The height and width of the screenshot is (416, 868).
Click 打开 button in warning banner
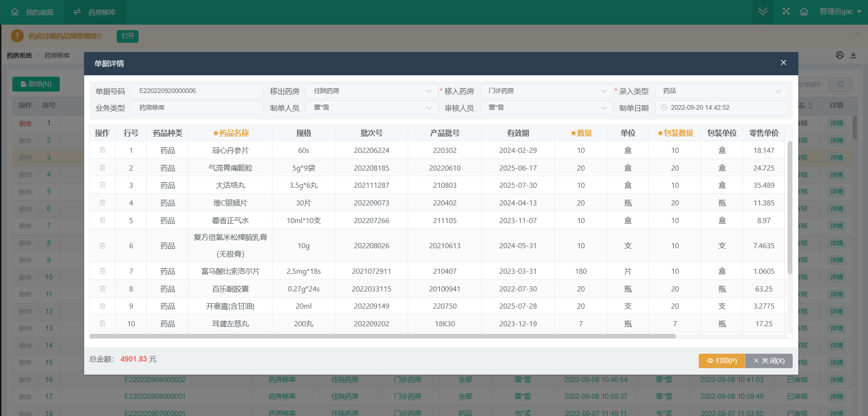(x=127, y=36)
